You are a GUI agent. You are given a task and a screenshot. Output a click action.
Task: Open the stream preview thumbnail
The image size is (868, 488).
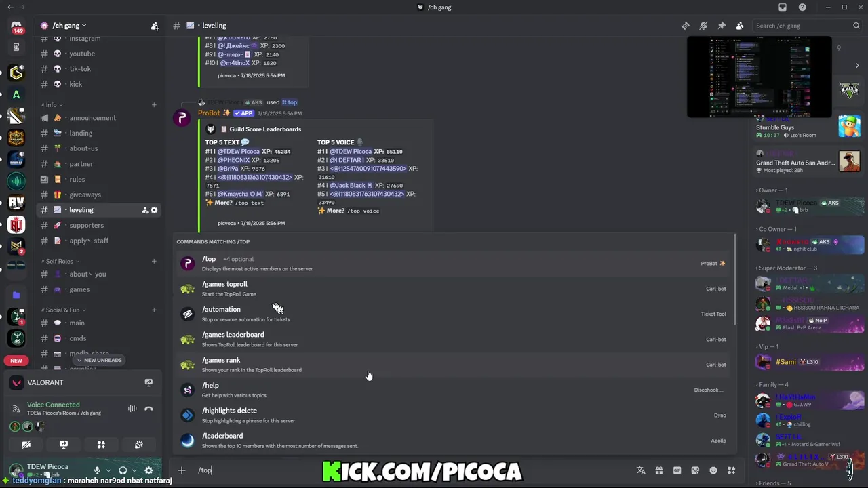tap(759, 77)
